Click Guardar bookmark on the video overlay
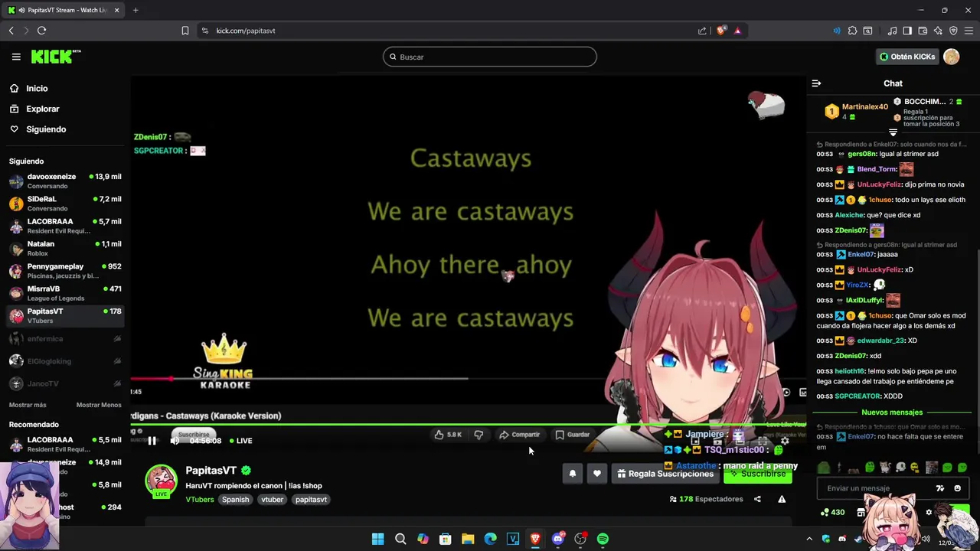980x551 pixels. [573, 435]
